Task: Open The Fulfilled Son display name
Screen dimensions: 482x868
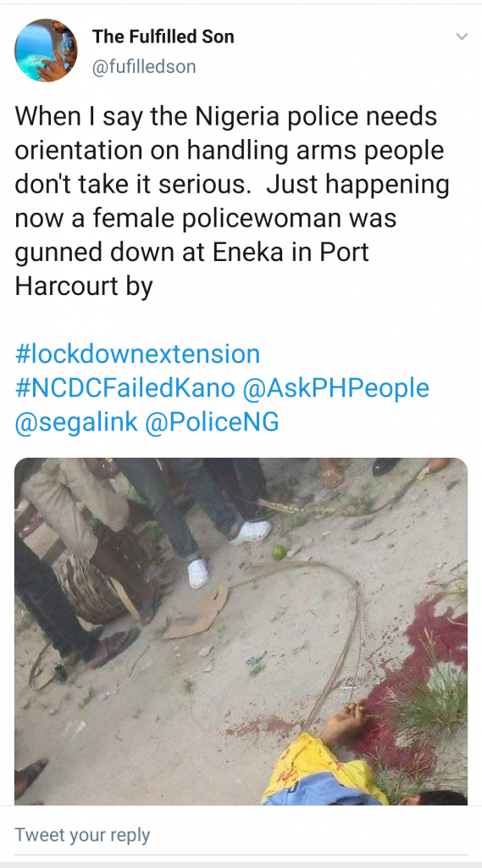Action: pos(163,36)
